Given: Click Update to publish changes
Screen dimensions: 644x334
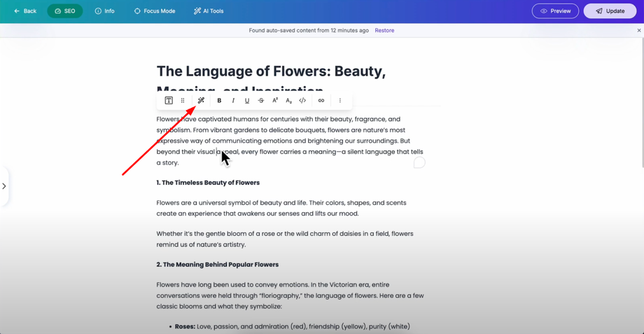Looking at the screenshot, I should click(x=610, y=11).
